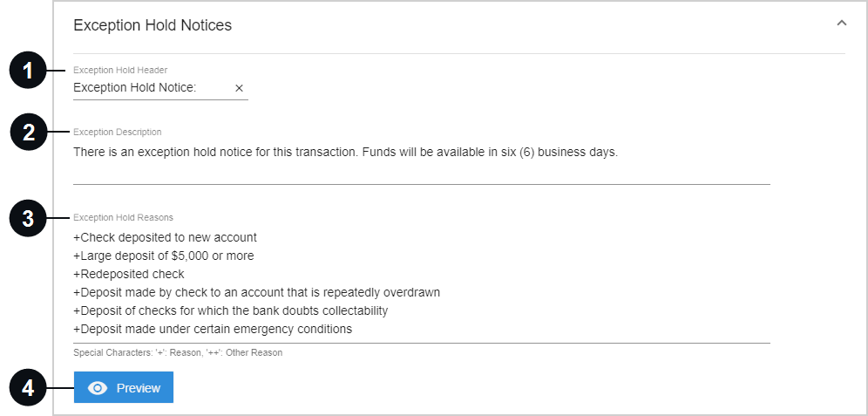Click the emergency conditions reason line
Image resolution: width=868 pixels, height=416 pixels.
click(213, 329)
